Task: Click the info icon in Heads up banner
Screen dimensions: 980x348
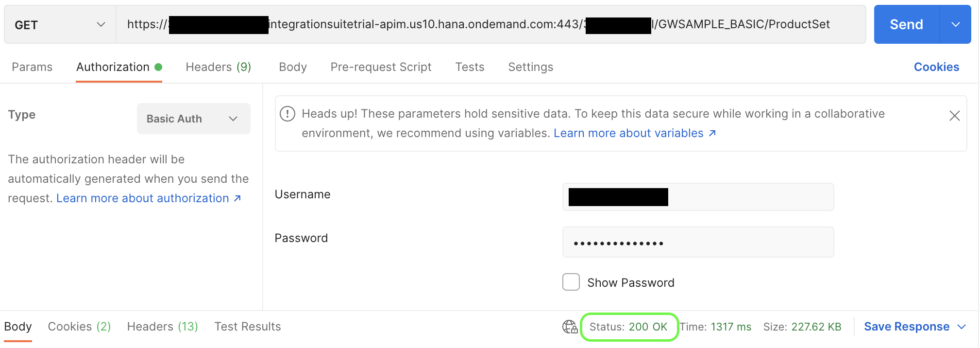Action: click(287, 114)
